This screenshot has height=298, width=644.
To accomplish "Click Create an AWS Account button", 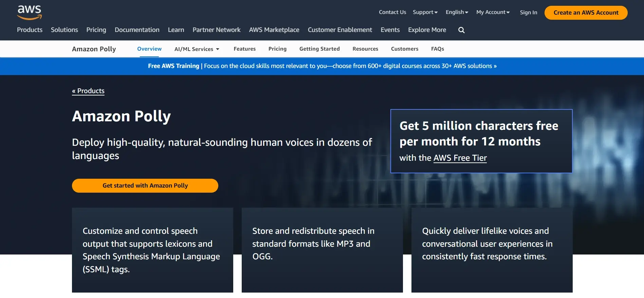I will point(586,13).
